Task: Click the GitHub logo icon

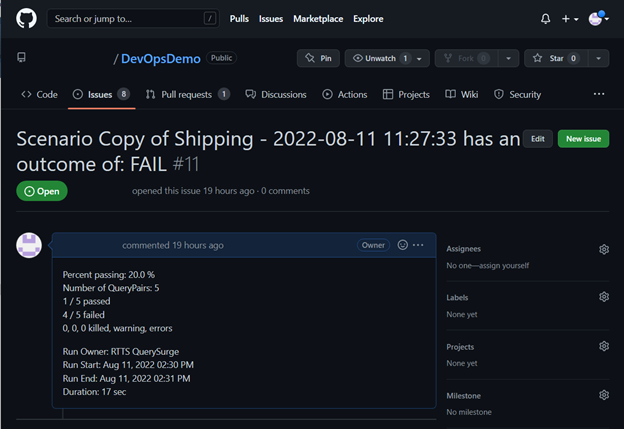Action: coord(26,18)
